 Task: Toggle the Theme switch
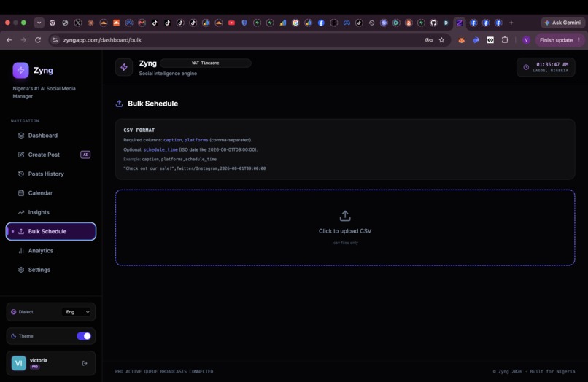tap(84, 336)
